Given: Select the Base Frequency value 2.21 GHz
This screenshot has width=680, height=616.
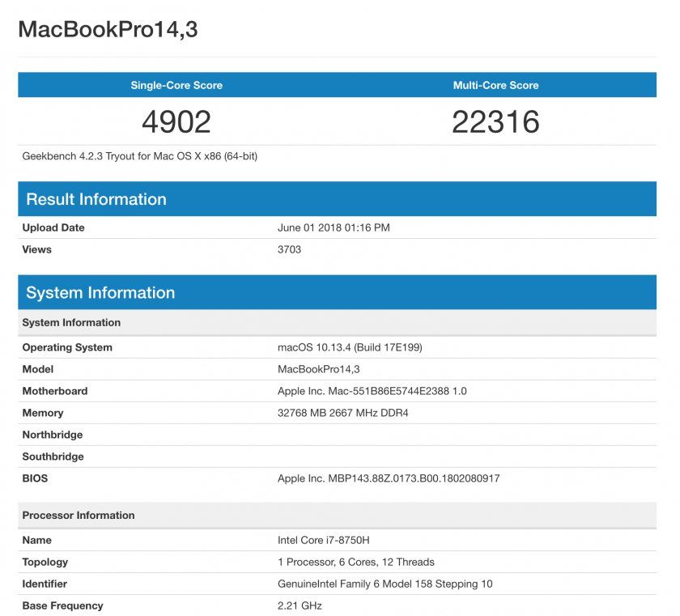Looking at the screenshot, I should tap(301, 605).
